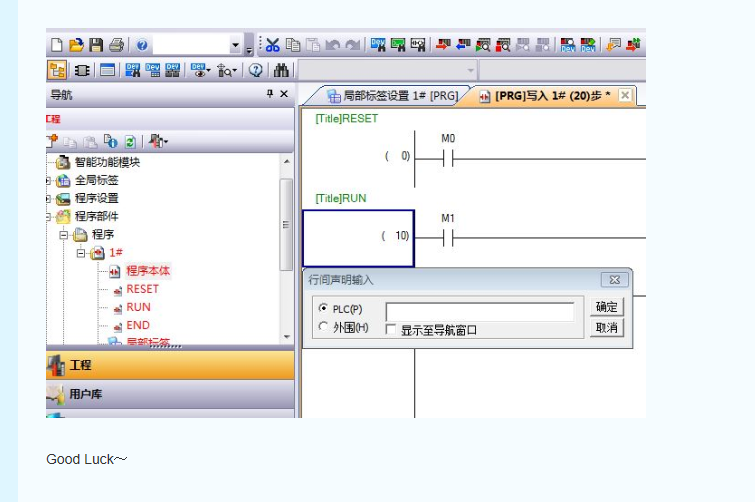Viewport: 755px width, 502px height.
Task: Select the PLC(P) radio button
Action: [323, 308]
